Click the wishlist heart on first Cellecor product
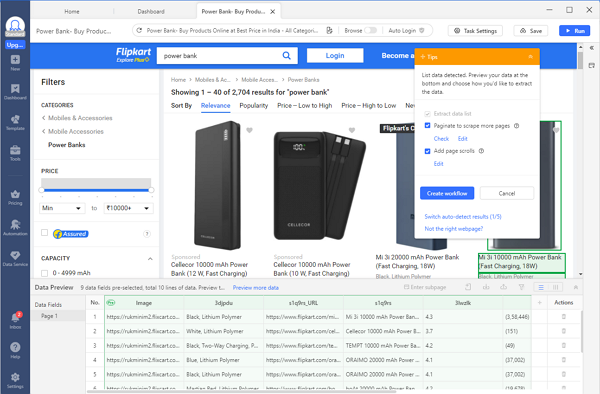The image size is (600, 394). (249, 130)
